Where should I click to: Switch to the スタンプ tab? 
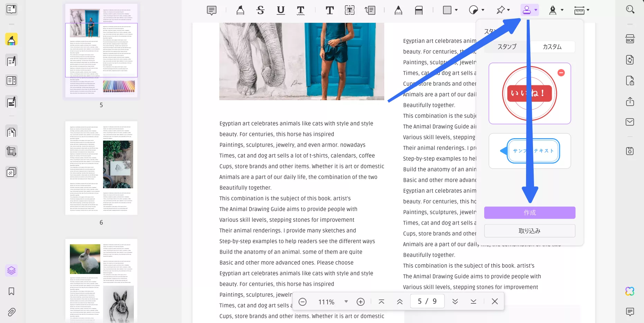(x=507, y=47)
